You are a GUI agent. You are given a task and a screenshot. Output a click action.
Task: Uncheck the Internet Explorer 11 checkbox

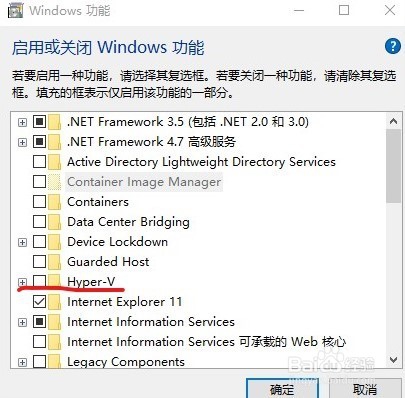(40, 302)
